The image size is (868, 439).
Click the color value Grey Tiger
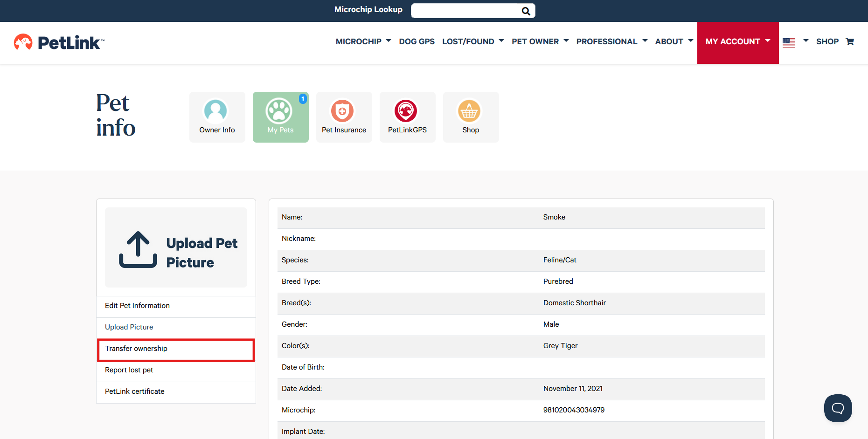[560, 346]
